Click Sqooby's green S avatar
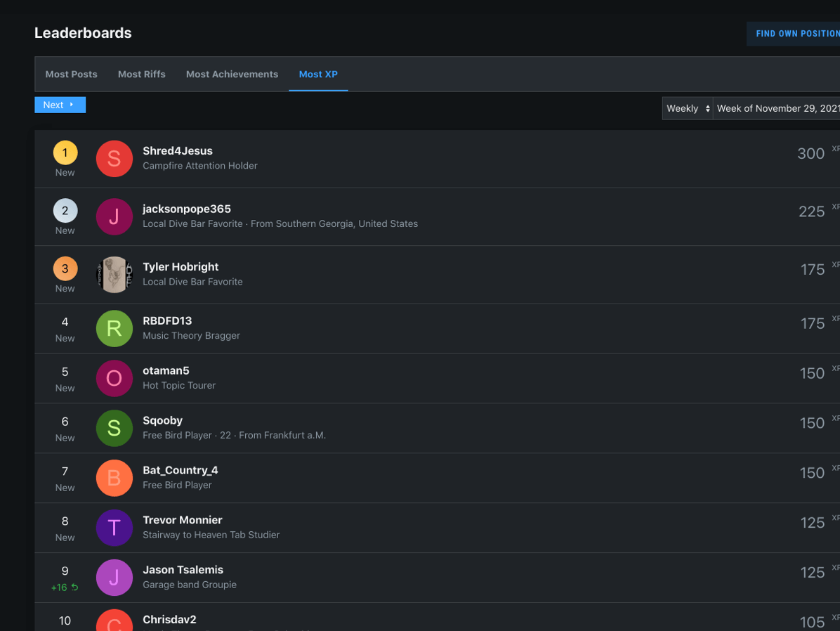This screenshot has height=631, width=840. click(x=114, y=428)
